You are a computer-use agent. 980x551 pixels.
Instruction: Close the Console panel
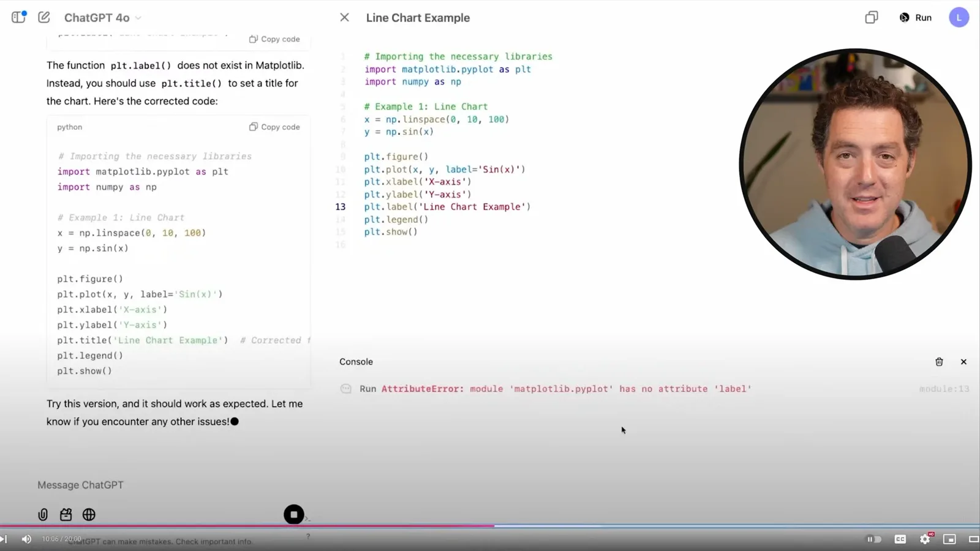point(963,362)
